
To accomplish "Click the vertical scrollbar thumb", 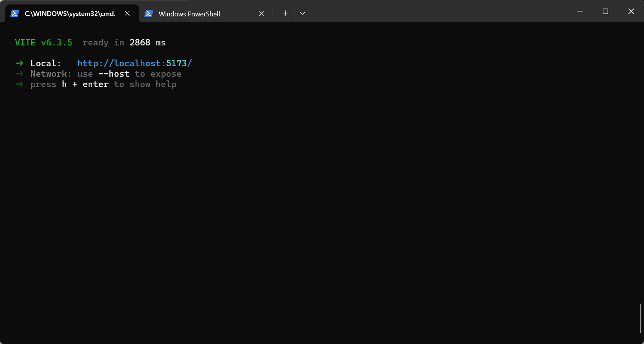I will click(x=640, y=318).
